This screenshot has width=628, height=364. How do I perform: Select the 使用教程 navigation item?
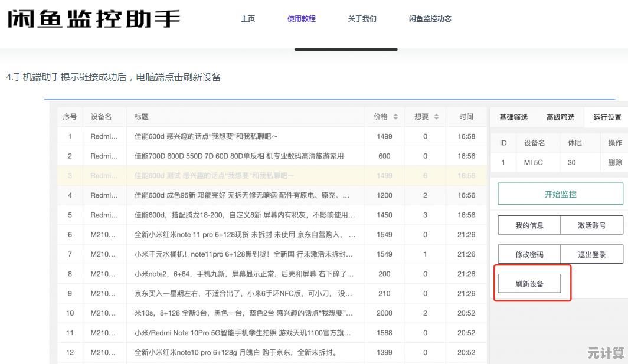(302, 19)
